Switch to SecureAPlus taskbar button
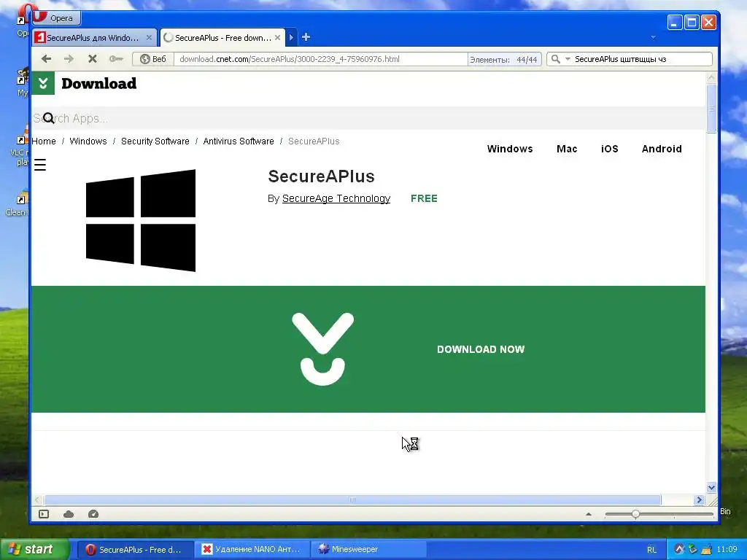The width and height of the screenshot is (747, 560). pyautogui.click(x=135, y=550)
